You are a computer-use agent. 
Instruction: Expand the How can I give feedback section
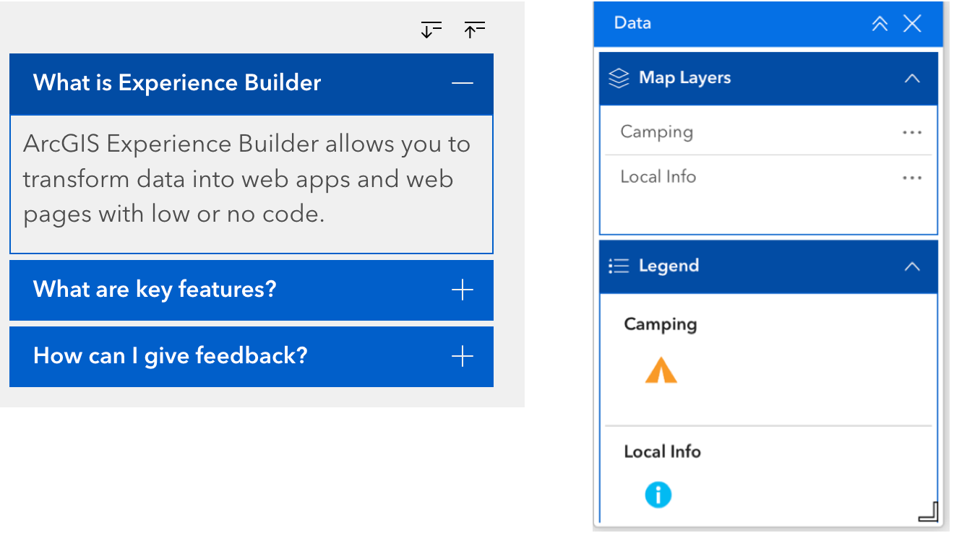point(252,357)
